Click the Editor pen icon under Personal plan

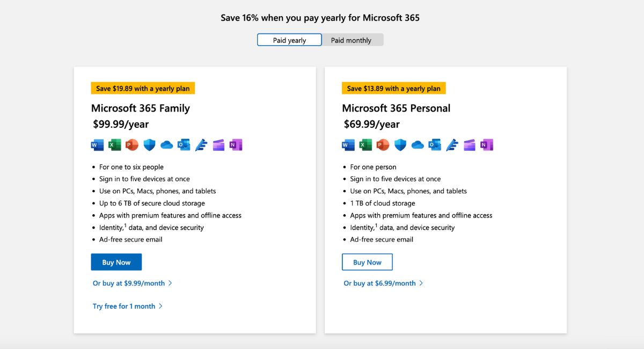[x=452, y=144]
